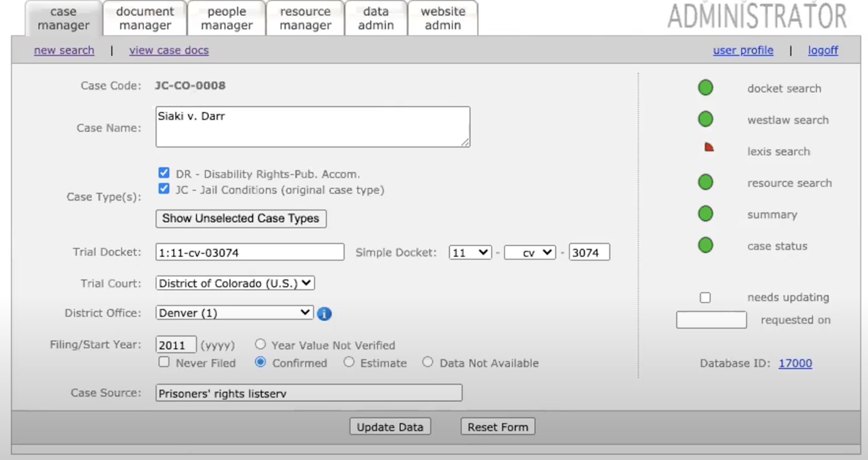Image resolution: width=868 pixels, height=460 pixels.
Task: Select the Estimate radio button
Action: 349,362
